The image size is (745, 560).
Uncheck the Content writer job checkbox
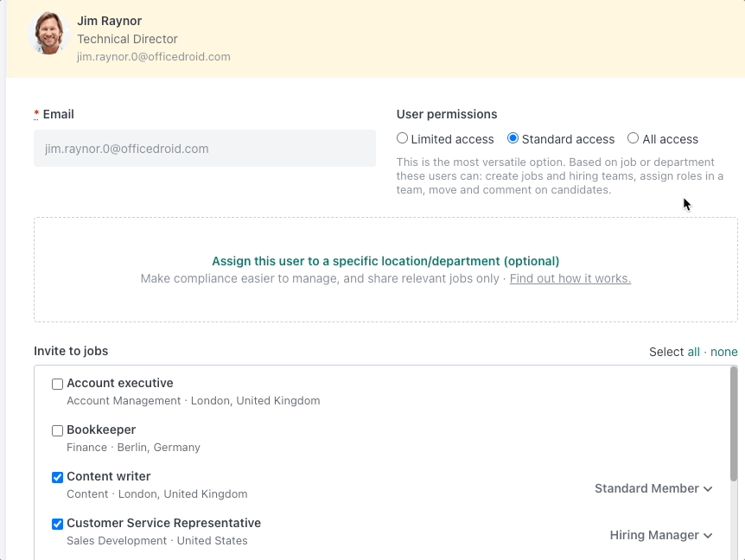57,477
